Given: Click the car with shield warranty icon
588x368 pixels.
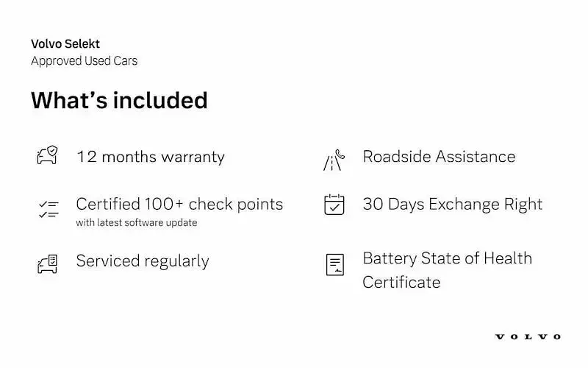Looking at the screenshot, I should [x=47, y=155].
